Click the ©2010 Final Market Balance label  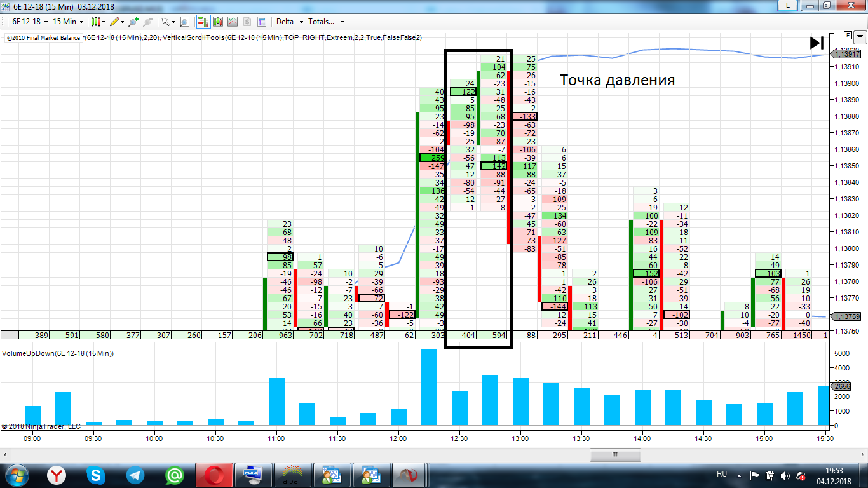(x=44, y=37)
